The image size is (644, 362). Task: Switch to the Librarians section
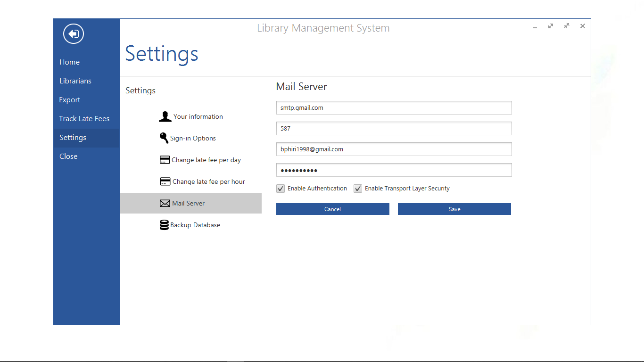pyautogui.click(x=75, y=81)
